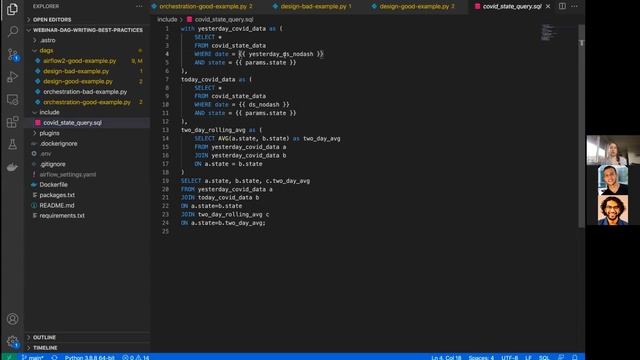Open the Run and Debug view

coord(13,76)
